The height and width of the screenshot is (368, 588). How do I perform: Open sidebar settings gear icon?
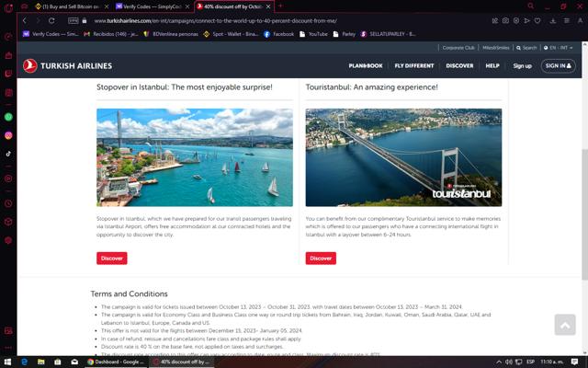pos(8,240)
